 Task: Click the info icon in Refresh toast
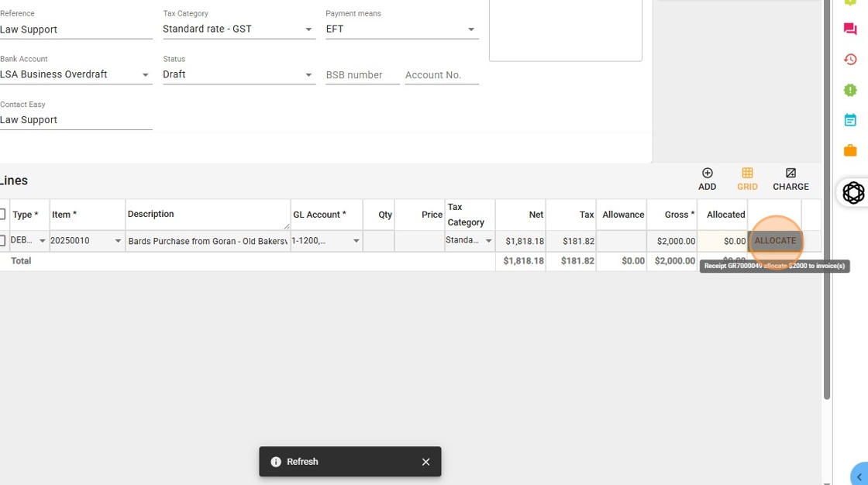tap(276, 462)
